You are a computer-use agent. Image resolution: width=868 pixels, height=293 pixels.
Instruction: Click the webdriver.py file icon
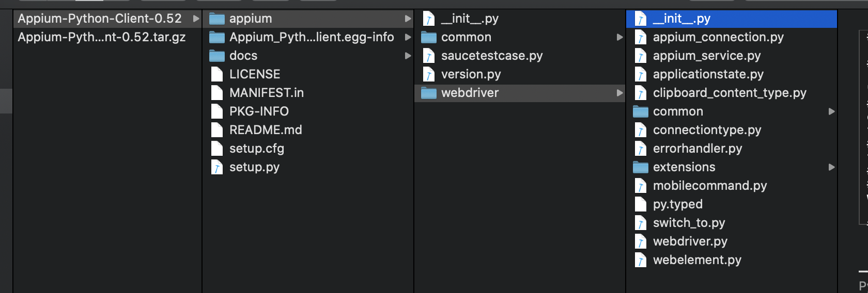(x=640, y=241)
